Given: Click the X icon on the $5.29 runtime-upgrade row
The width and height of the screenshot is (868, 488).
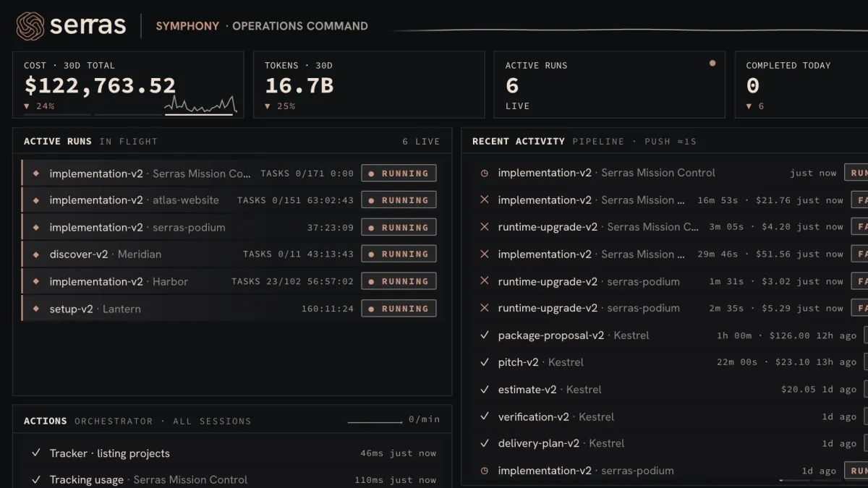Looking at the screenshot, I should point(485,308).
